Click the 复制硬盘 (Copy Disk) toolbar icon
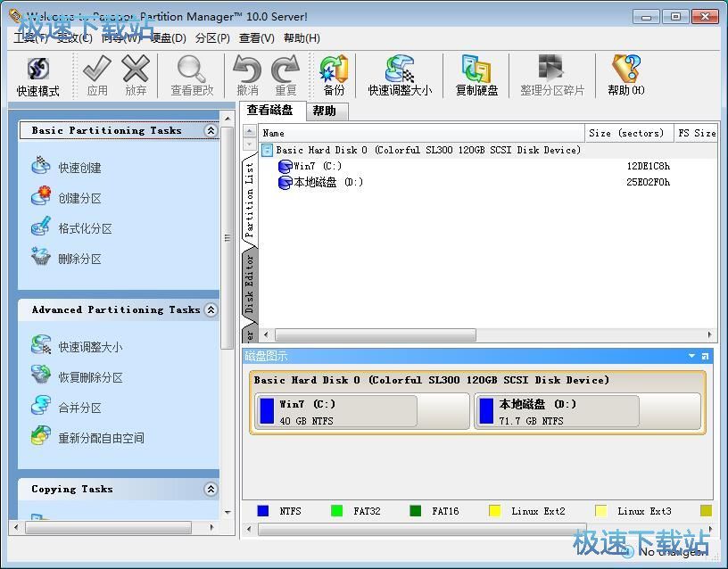 (x=476, y=75)
